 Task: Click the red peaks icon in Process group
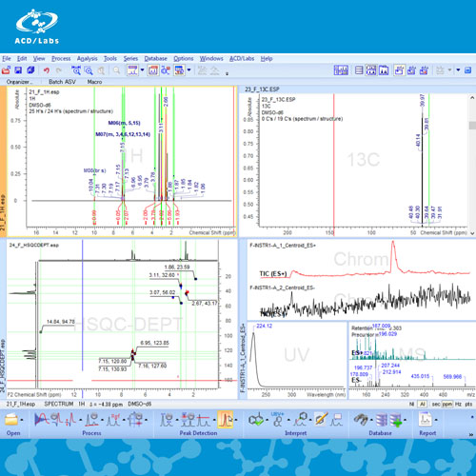70,420
